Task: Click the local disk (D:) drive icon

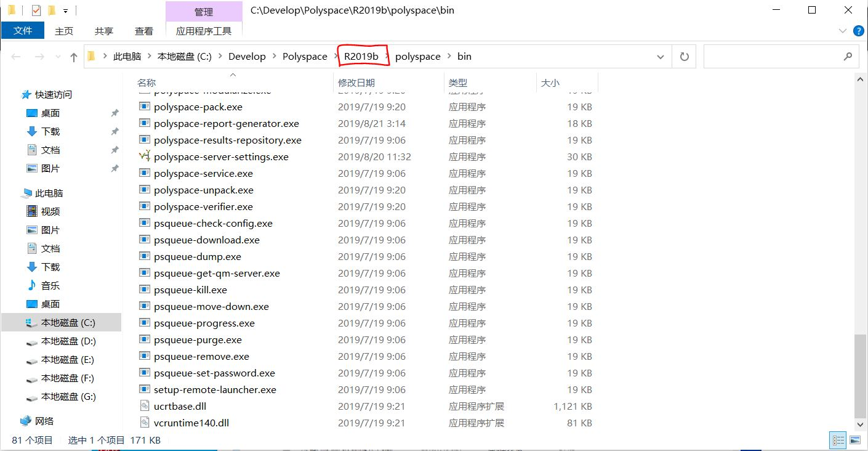Action: point(32,341)
